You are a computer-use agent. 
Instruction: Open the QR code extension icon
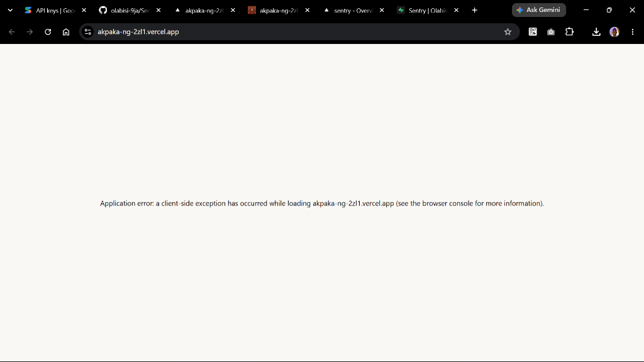click(533, 32)
